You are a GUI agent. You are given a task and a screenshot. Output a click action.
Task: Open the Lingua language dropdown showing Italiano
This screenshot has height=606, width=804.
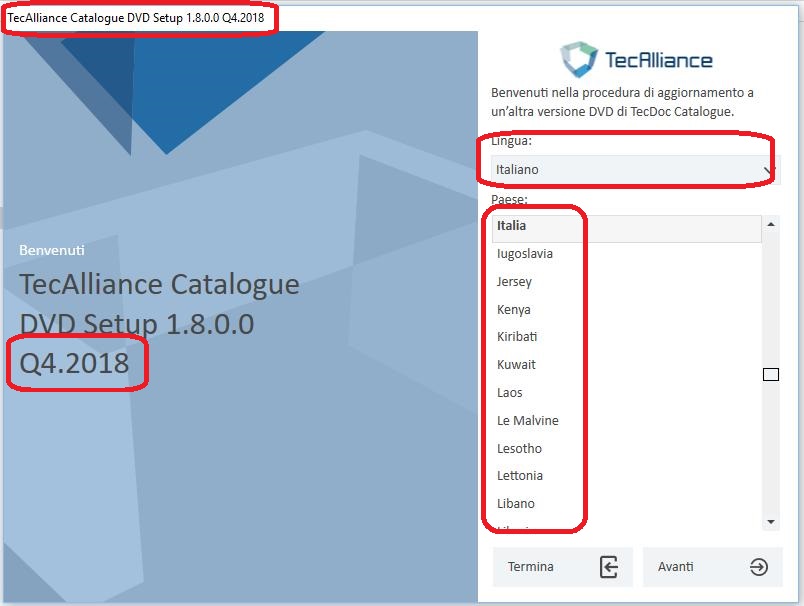pos(636,170)
